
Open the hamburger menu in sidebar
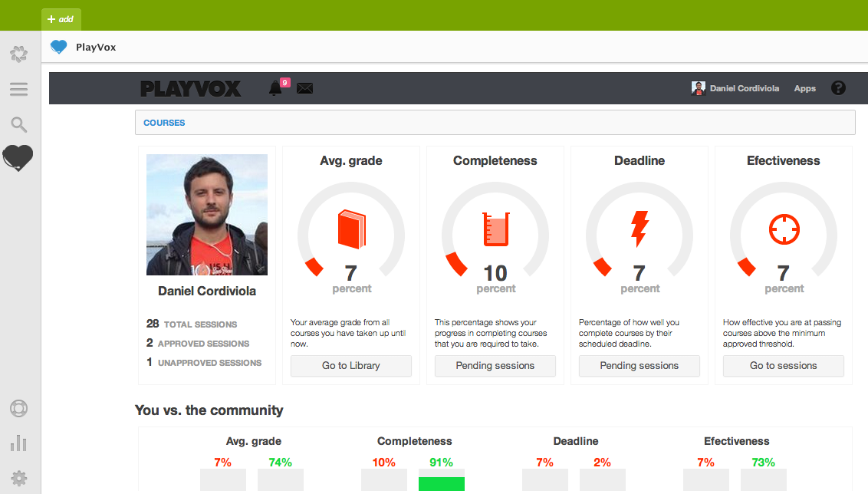19,89
